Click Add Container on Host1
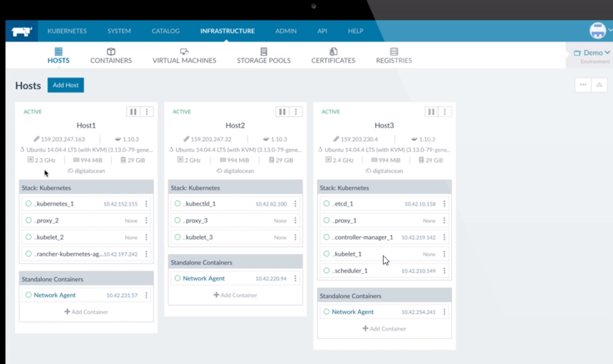 pyautogui.click(x=86, y=312)
